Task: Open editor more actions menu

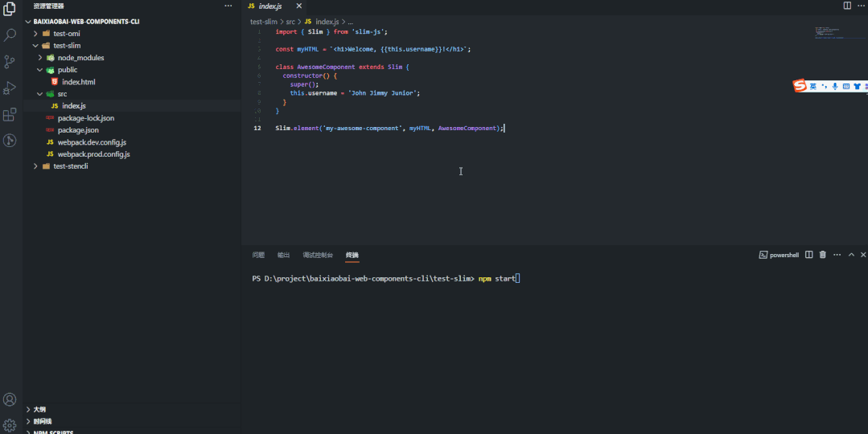Action: pos(863,6)
